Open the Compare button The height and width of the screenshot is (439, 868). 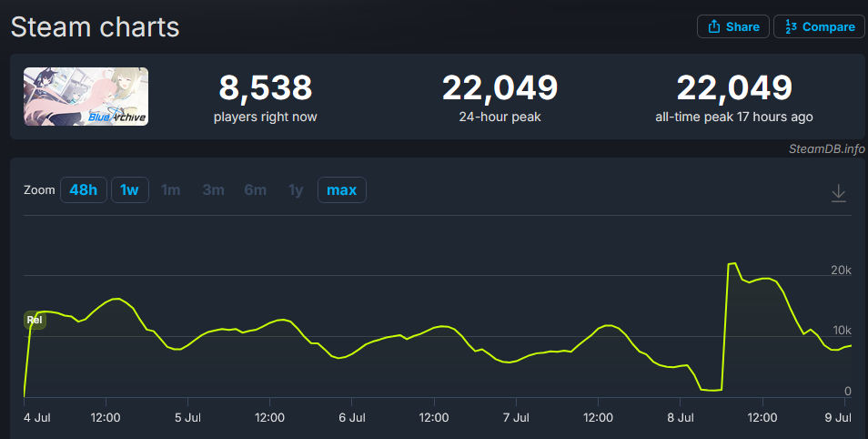coord(819,26)
